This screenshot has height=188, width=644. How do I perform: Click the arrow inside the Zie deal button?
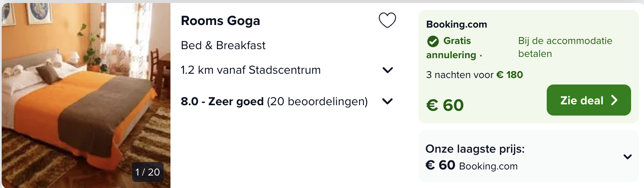click(614, 100)
